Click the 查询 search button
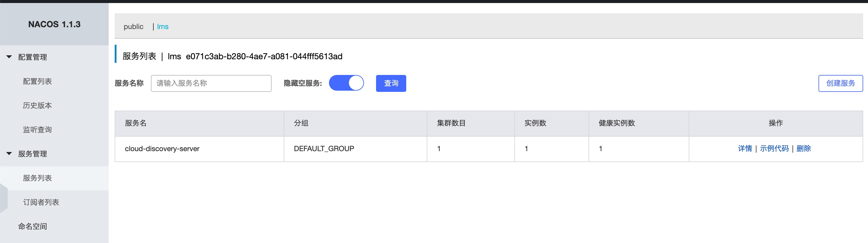This screenshot has height=243, width=868. coord(391,83)
